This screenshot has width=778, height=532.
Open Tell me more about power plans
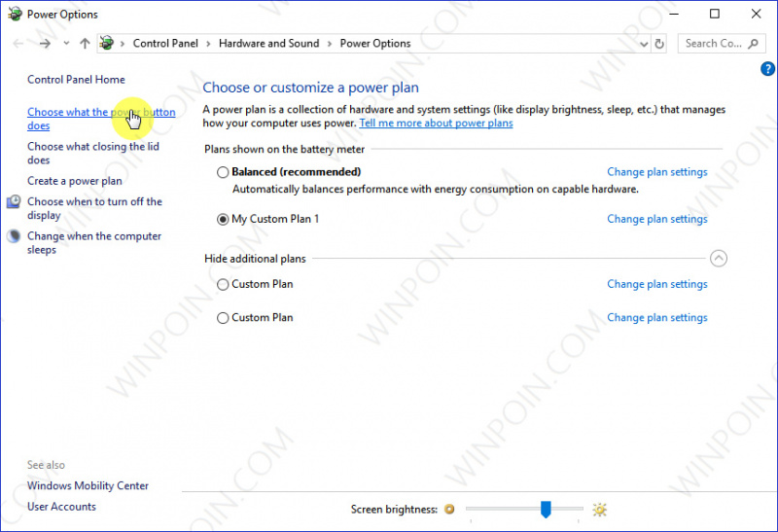(436, 124)
